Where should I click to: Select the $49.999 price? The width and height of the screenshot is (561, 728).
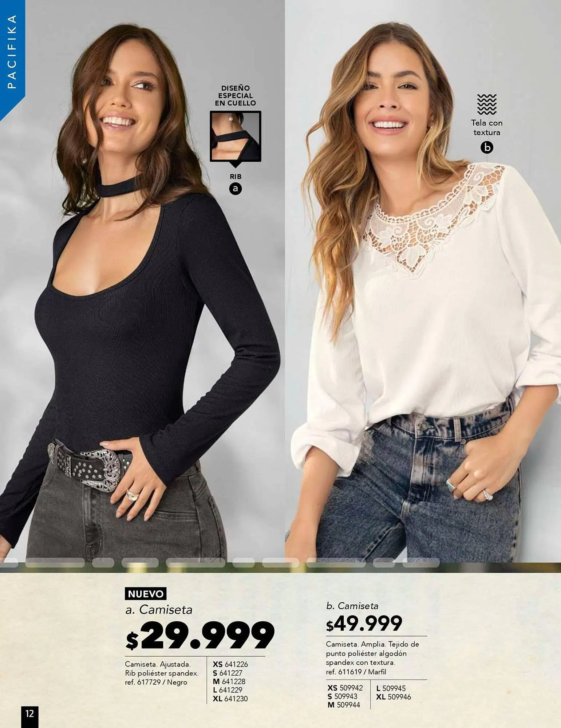click(364, 624)
